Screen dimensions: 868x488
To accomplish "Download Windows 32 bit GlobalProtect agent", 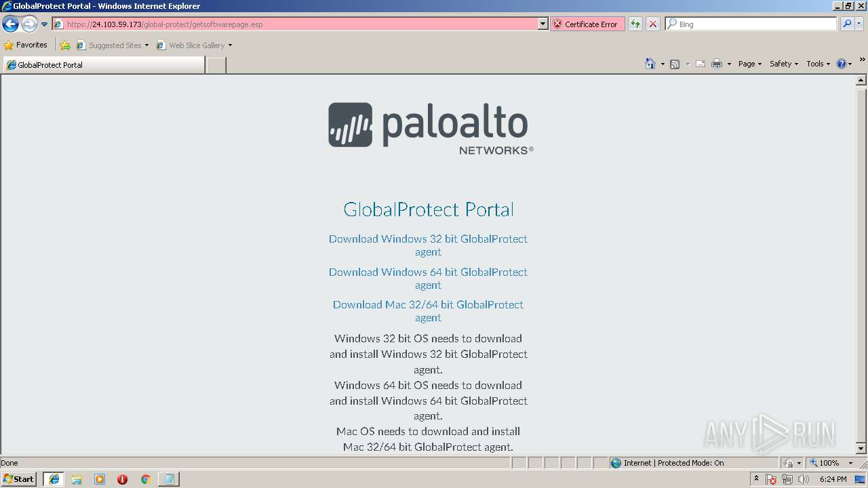I will (x=428, y=245).
